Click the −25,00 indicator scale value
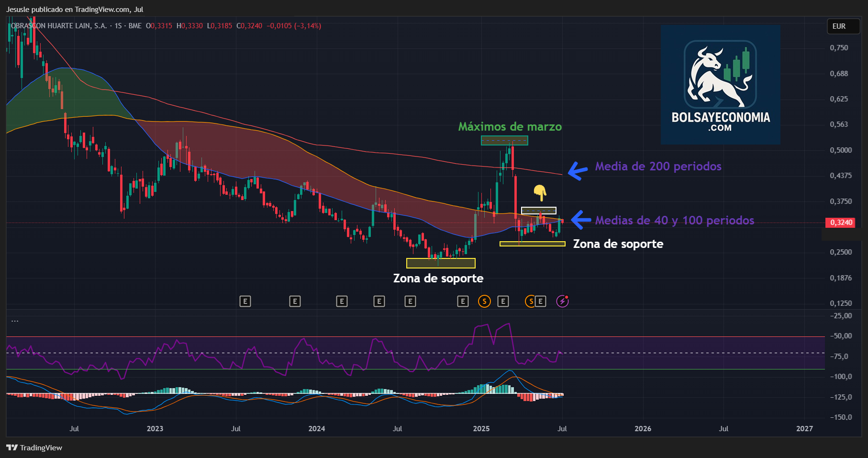This screenshot has height=458, width=868. click(x=841, y=315)
